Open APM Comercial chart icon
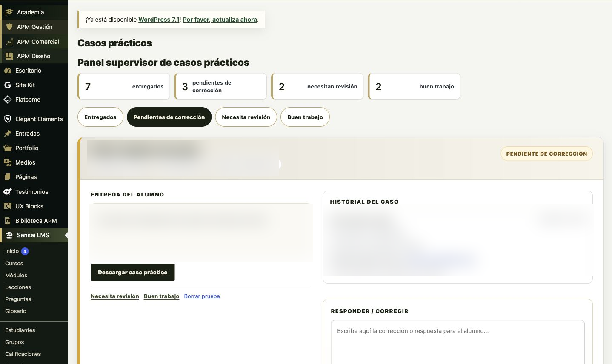The image size is (612, 364). [x=9, y=42]
